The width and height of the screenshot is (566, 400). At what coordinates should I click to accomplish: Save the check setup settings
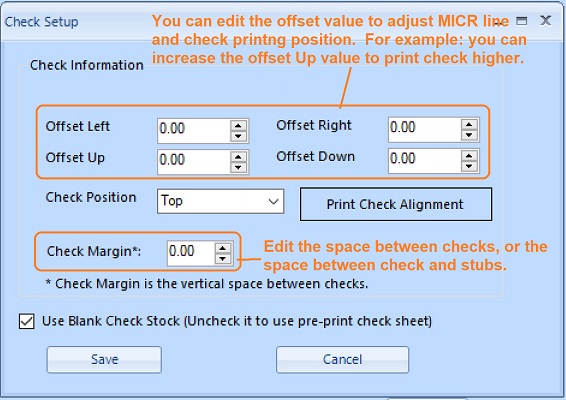[104, 359]
